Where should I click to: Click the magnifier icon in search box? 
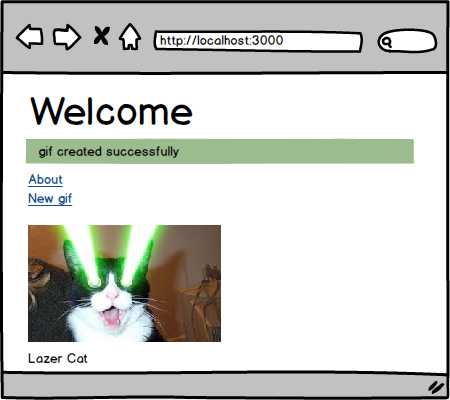coord(387,42)
